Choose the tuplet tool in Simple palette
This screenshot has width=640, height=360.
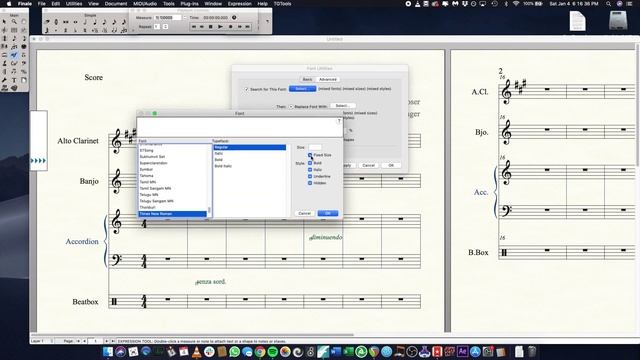124,30
